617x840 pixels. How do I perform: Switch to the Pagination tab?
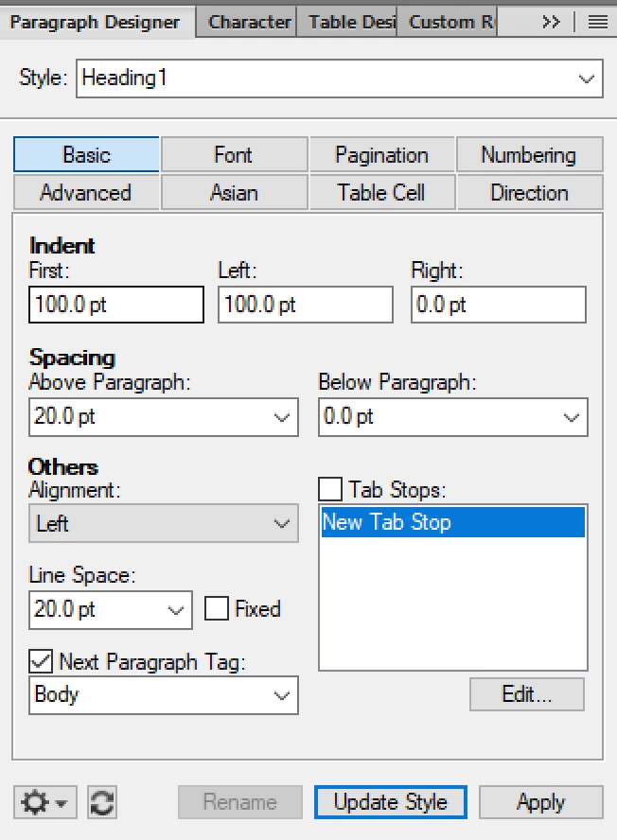point(381,155)
